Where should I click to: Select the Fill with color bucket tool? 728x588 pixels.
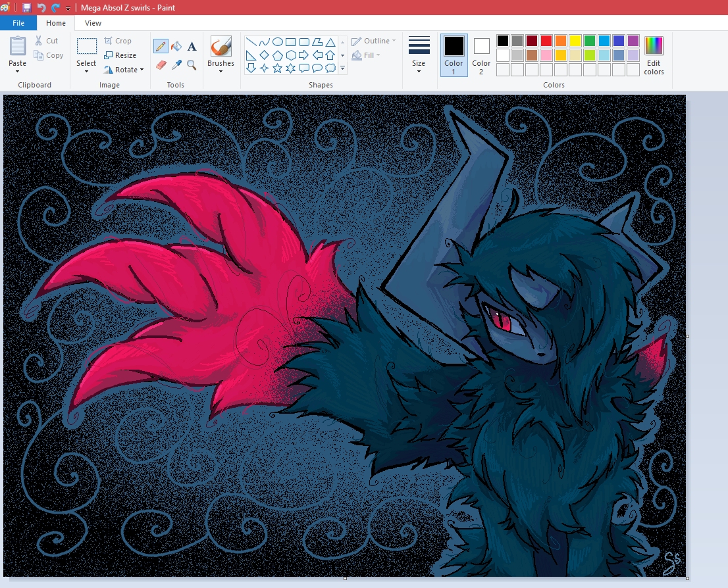176,47
